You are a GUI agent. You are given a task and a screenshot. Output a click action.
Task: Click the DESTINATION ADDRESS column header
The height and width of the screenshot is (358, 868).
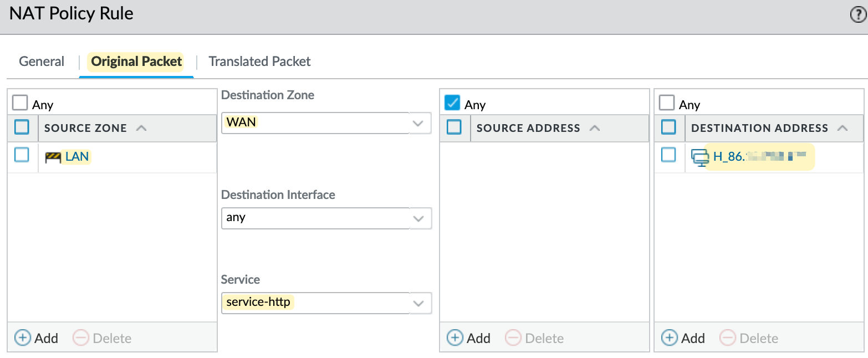click(759, 128)
